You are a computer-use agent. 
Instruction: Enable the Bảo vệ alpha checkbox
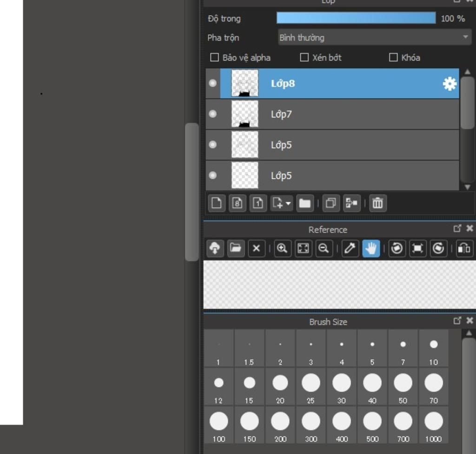[214, 57]
